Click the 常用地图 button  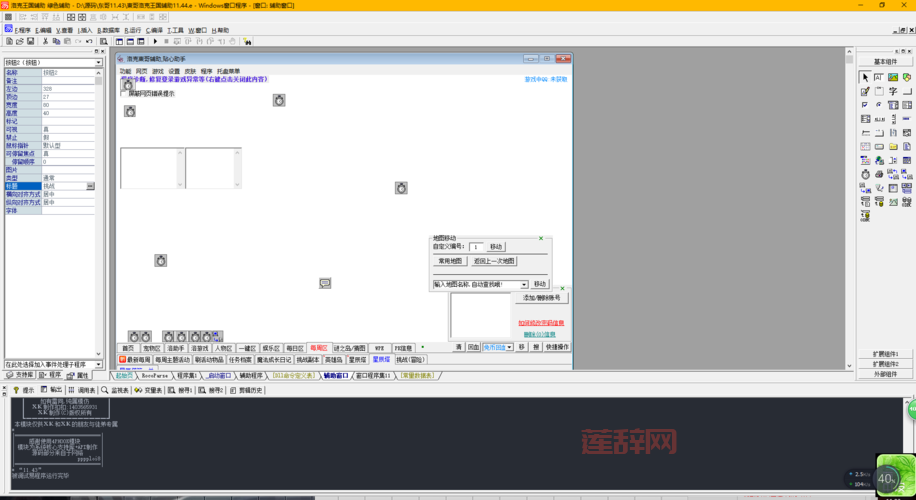[x=451, y=261]
